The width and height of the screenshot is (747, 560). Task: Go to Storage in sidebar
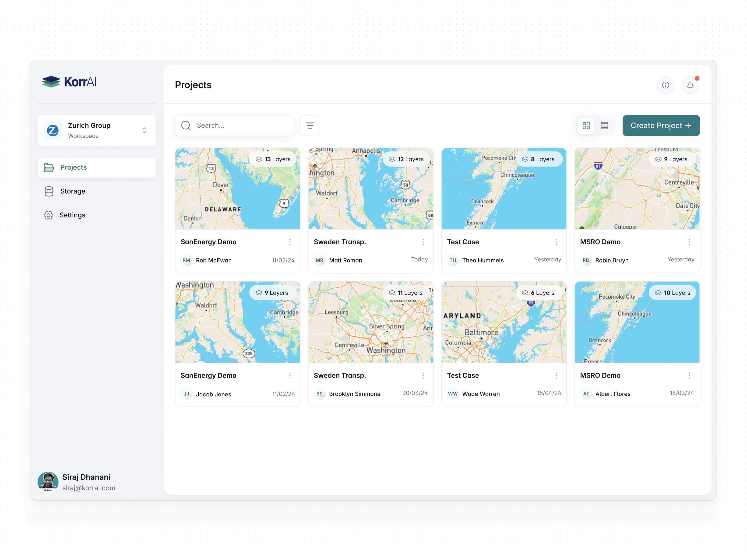72,191
